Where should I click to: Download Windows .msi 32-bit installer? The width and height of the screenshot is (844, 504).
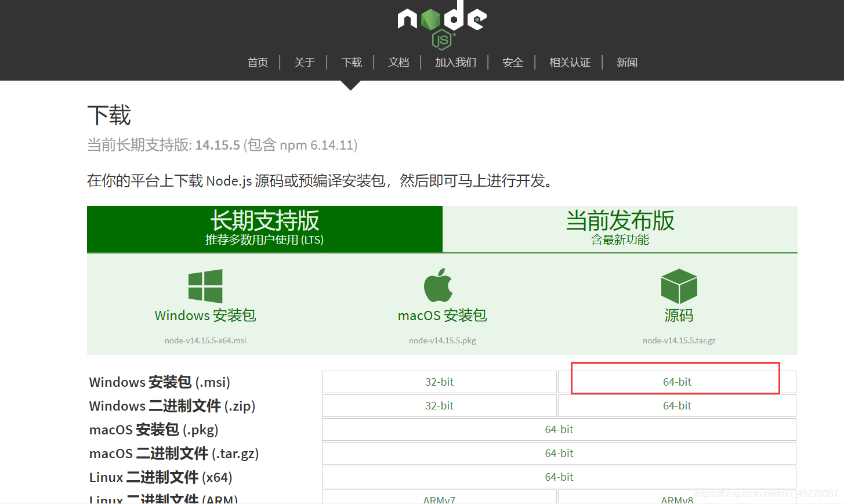pos(439,382)
